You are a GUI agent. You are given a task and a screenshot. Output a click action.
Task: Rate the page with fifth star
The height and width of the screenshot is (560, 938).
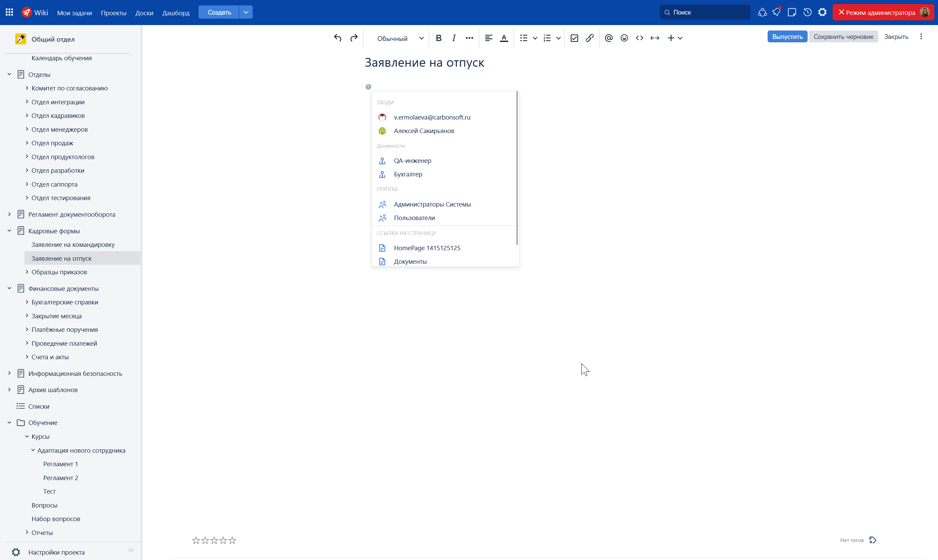pos(232,540)
